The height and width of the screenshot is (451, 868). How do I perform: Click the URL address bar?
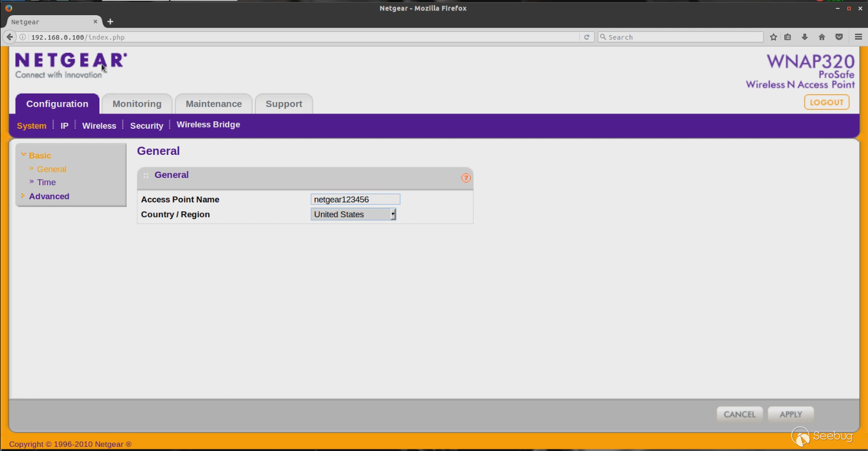click(x=303, y=37)
